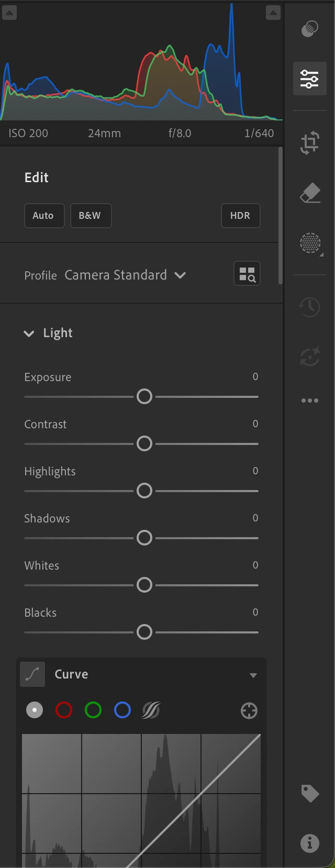
Task: Click the three-dots more options icon
Action: tap(309, 400)
